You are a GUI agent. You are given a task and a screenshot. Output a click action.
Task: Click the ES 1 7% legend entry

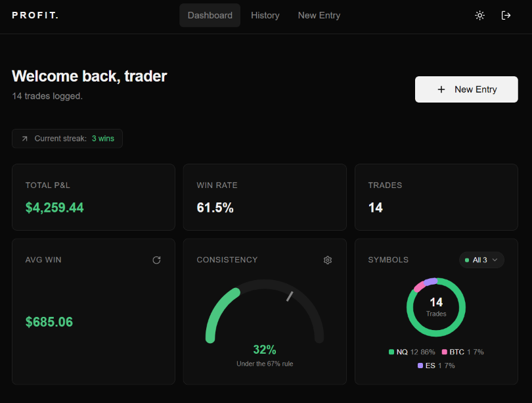[x=436, y=366]
